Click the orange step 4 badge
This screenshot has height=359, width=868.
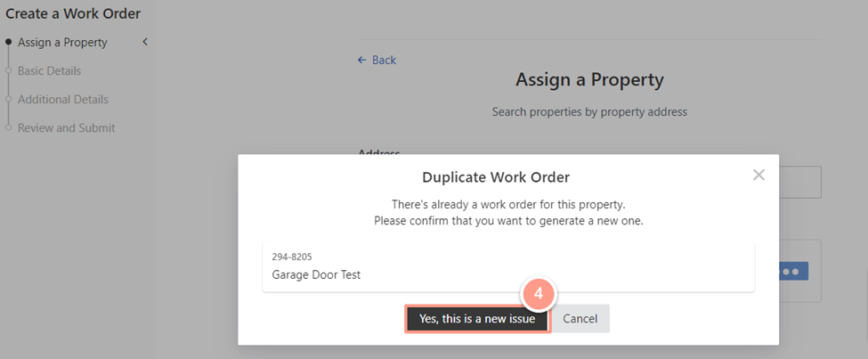538,292
